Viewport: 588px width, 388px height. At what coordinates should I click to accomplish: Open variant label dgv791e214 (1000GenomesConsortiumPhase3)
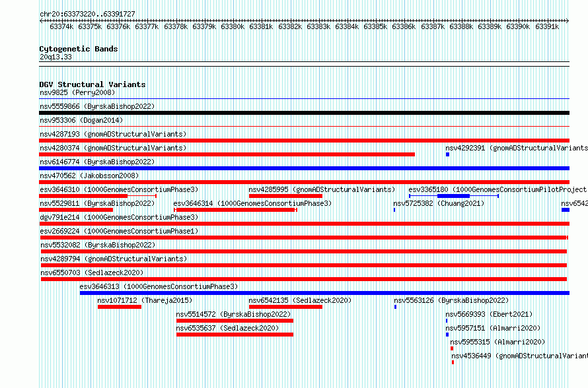click(x=119, y=217)
